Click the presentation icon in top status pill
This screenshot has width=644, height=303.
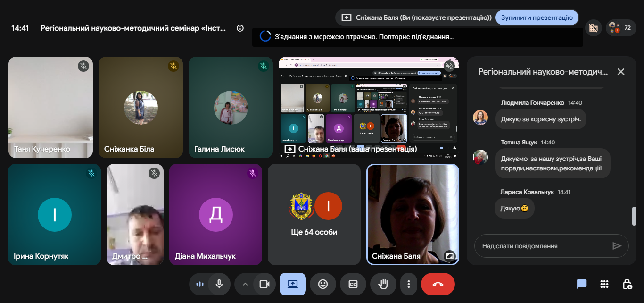click(x=347, y=17)
